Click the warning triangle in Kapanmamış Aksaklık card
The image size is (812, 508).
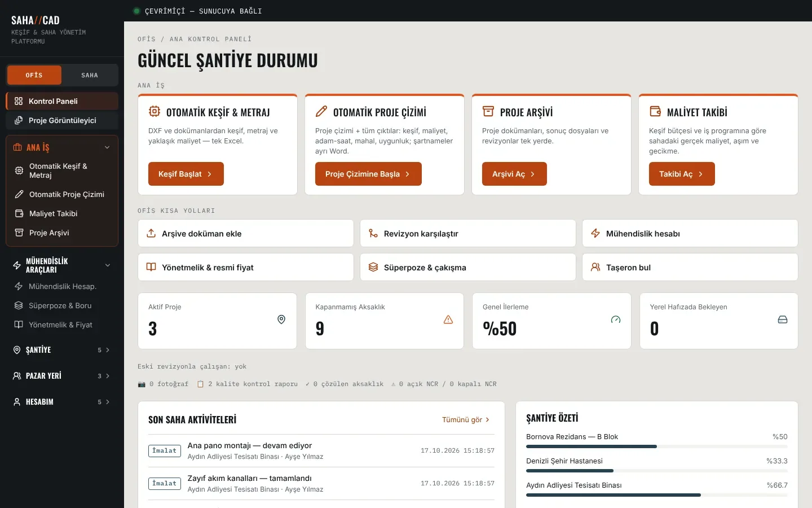448,319
